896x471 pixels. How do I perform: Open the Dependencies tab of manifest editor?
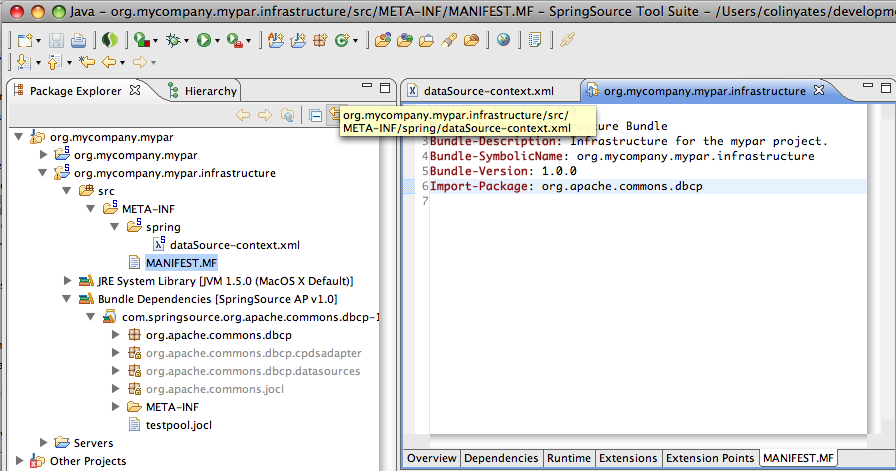(x=501, y=458)
